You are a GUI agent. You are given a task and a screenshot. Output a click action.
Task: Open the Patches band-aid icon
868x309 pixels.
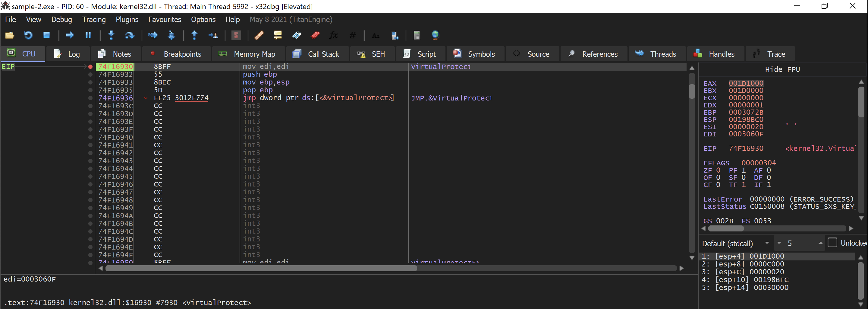point(259,35)
